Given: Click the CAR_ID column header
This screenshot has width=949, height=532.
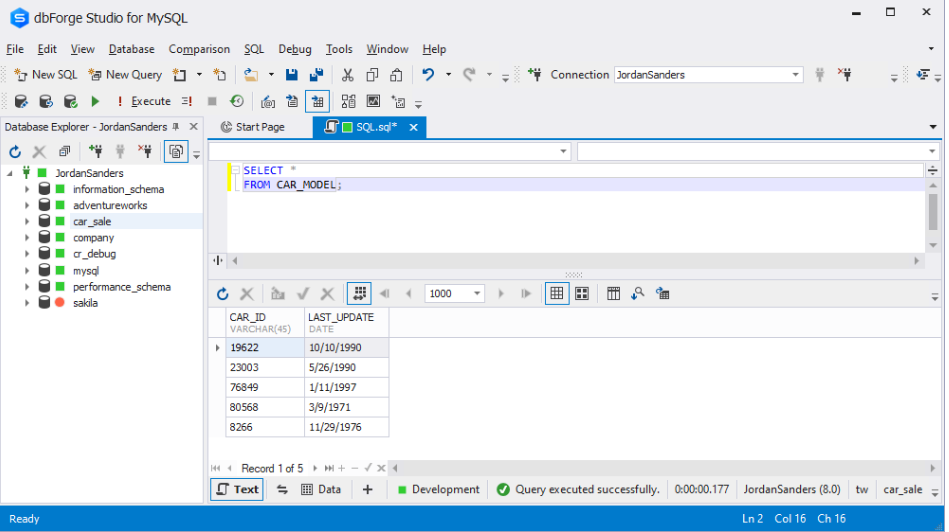Looking at the screenshot, I should pyautogui.click(x=265, y=323).
